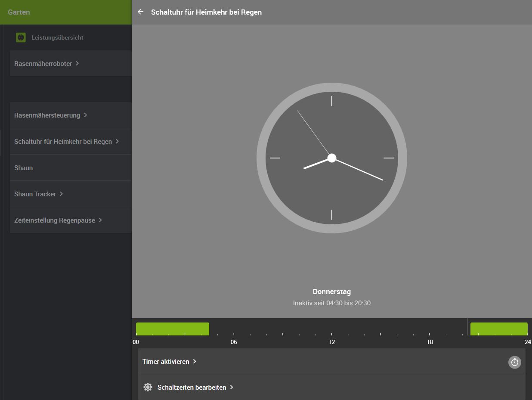532x400 pixels.
Task: Click the green timeline block ending at 24
Action: 498,329
